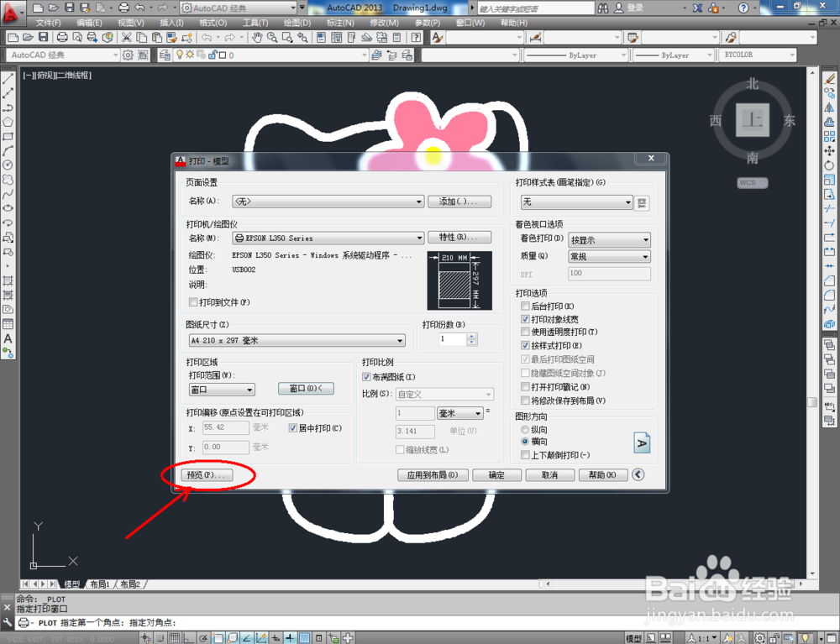Click the ViewCube top face 上
The image size is (840, 644).
point(752,120)
